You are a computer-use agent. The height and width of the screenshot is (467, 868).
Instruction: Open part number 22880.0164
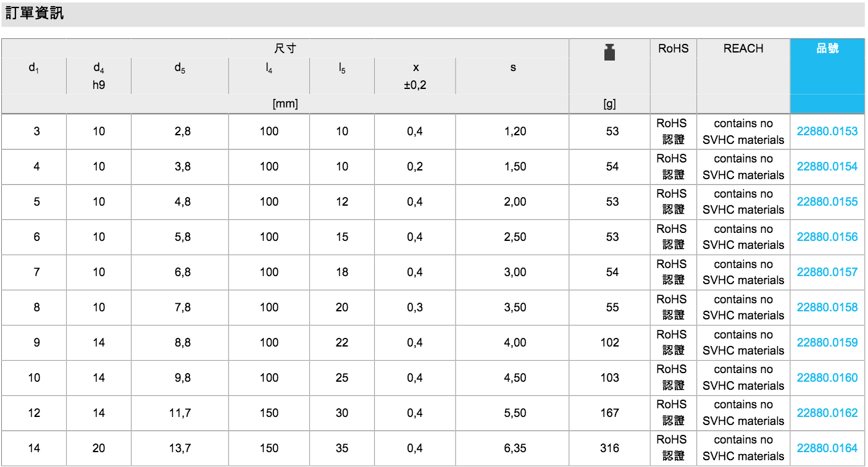coord(827,448)
